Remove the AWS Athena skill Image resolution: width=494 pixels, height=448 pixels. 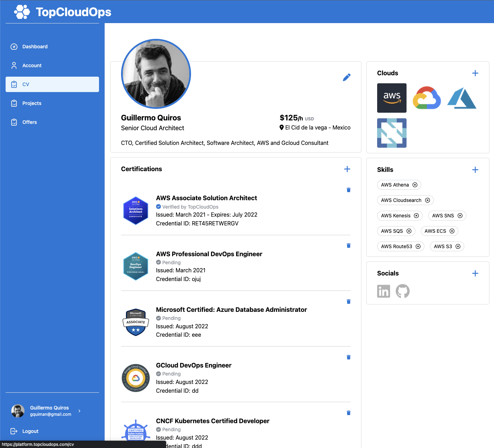pos(415,185)
